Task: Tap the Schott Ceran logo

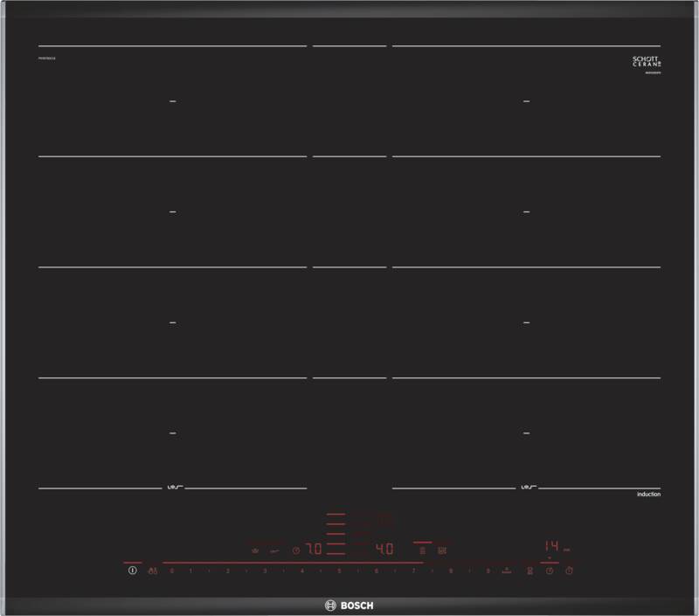Action: pos(647,61)
